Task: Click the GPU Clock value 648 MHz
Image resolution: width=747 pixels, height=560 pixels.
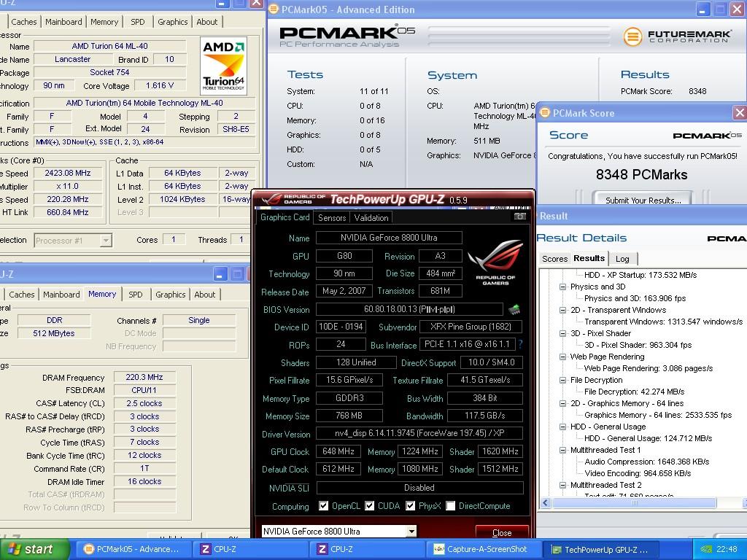Action: coord(338,451)
